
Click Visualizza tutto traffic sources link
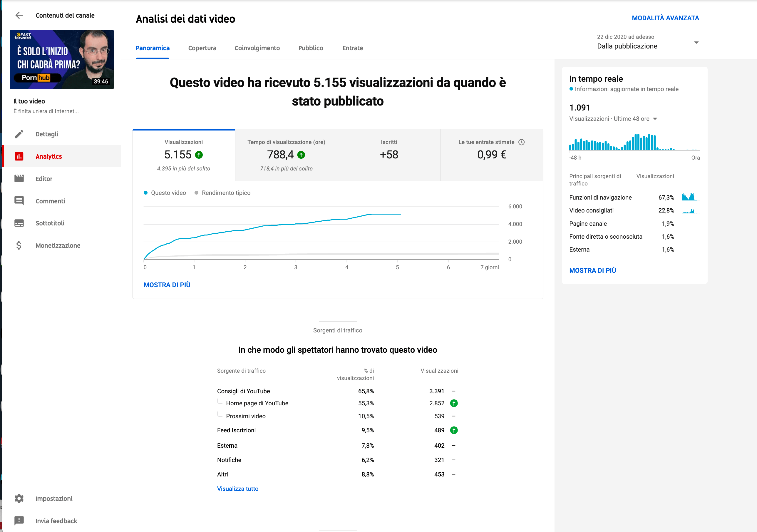click(x=238, y=488)
